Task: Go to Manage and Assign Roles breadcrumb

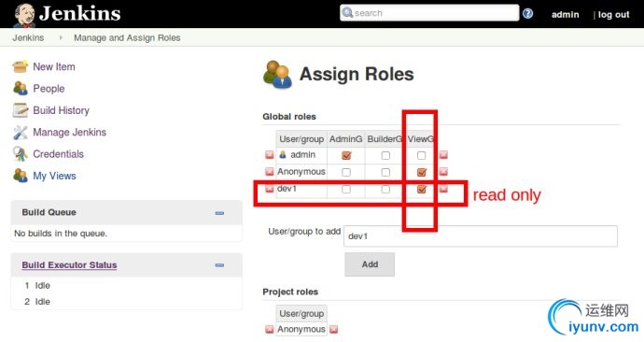Action: pyautogui.click(x=127, y=37)
